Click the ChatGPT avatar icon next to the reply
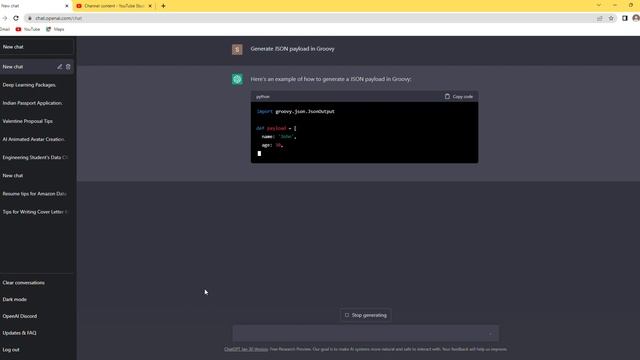Viewport: 640px width, 360px height. 237,79
